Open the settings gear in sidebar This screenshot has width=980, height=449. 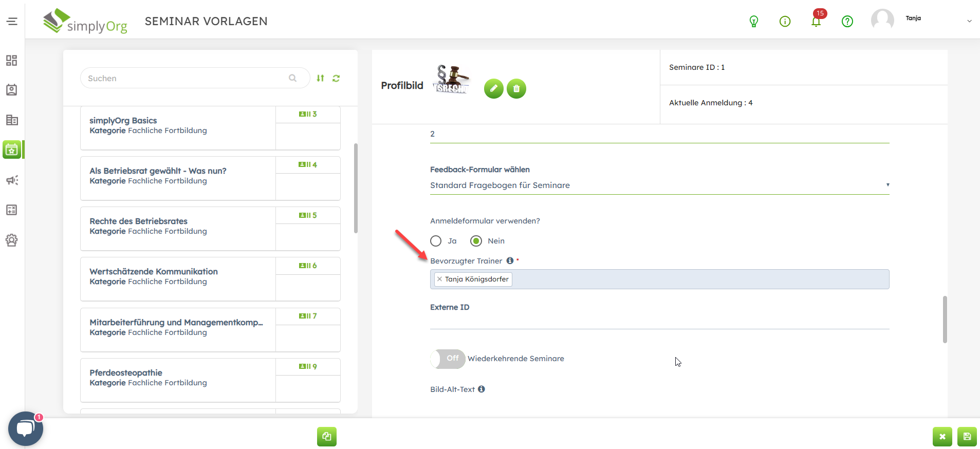12,240
